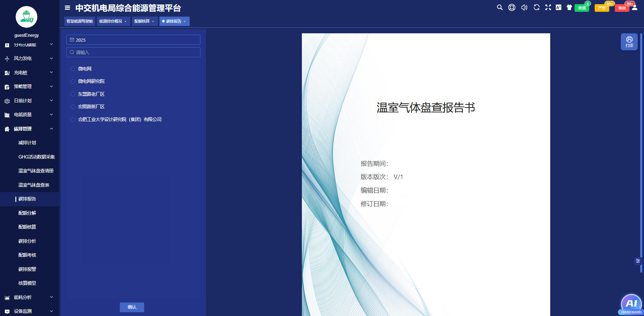Image resolution: width=644 pixels, height=316 pixels.
Task: Open the 2025 year picker
Action: (x=133, y=40)
